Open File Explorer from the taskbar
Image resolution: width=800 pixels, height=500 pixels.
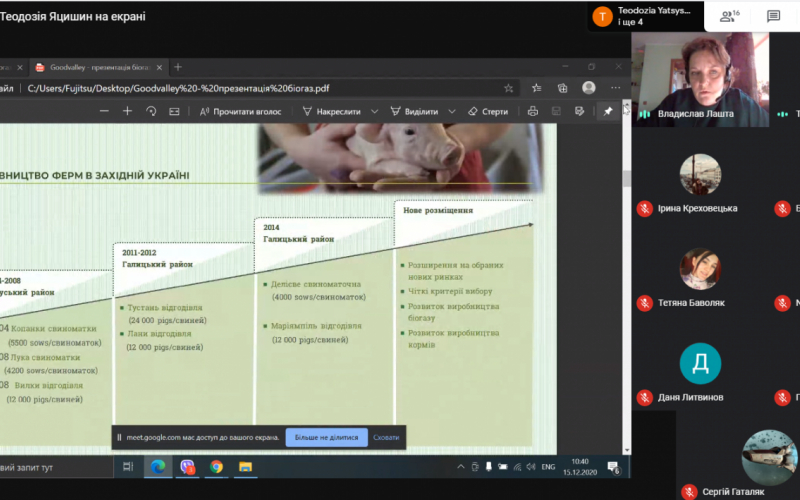click(x=245, y=466)
